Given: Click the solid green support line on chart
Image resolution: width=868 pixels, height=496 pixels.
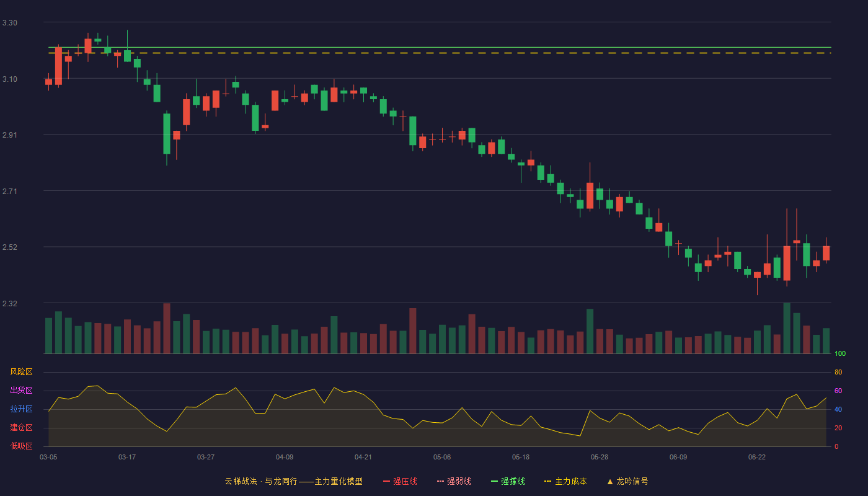Looking at the screenshot, I should tap(440, 47).
